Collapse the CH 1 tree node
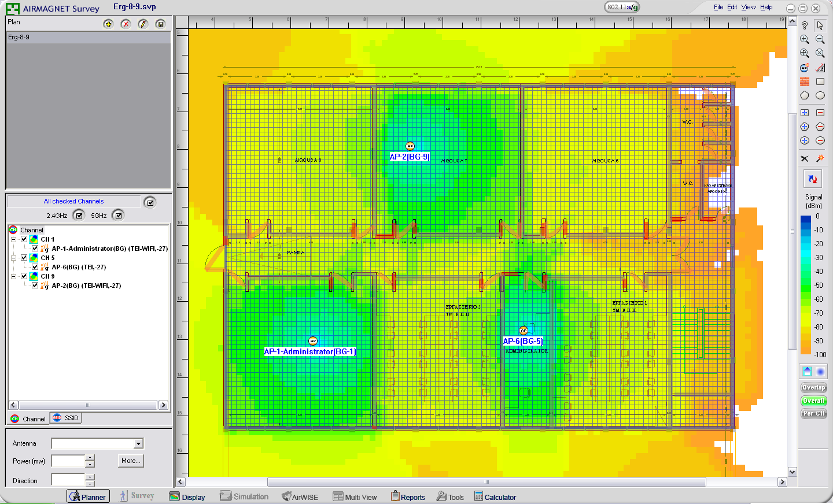 [13, 239]
